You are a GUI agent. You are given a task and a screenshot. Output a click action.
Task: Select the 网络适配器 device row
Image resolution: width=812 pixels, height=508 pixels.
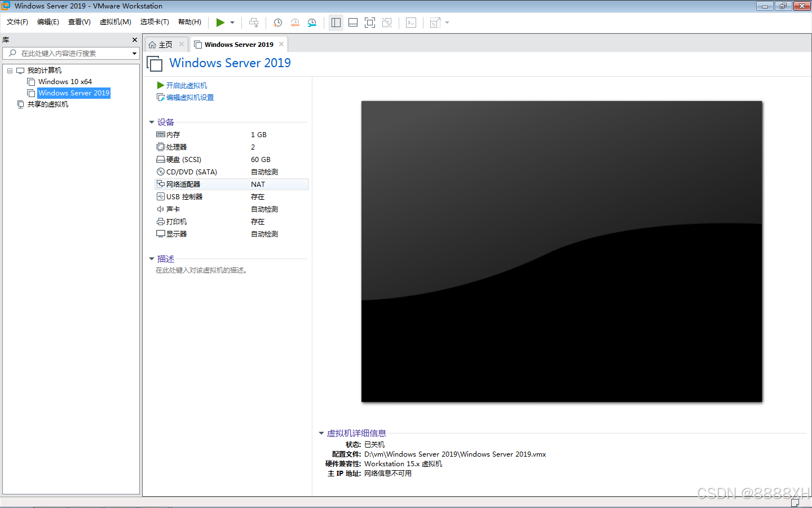coord(232,185)
